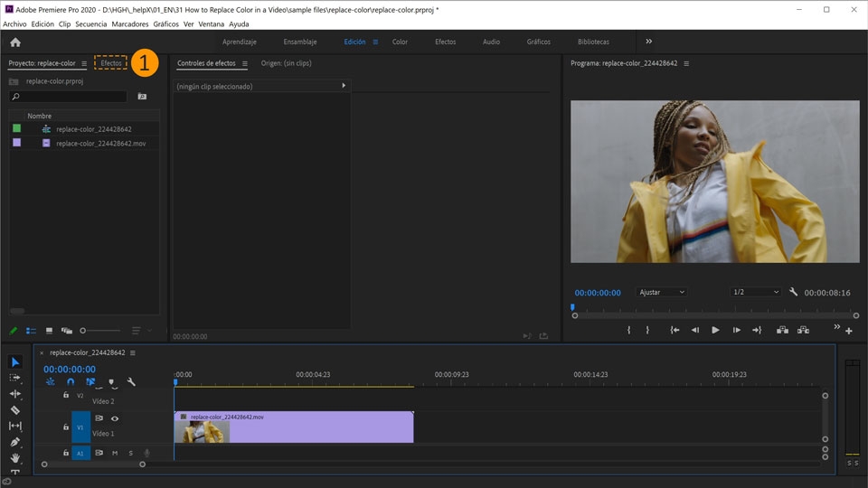Viewport: 868px width, 488px height.
Task: Open the Secuencia menu
Action: point(90,23)
